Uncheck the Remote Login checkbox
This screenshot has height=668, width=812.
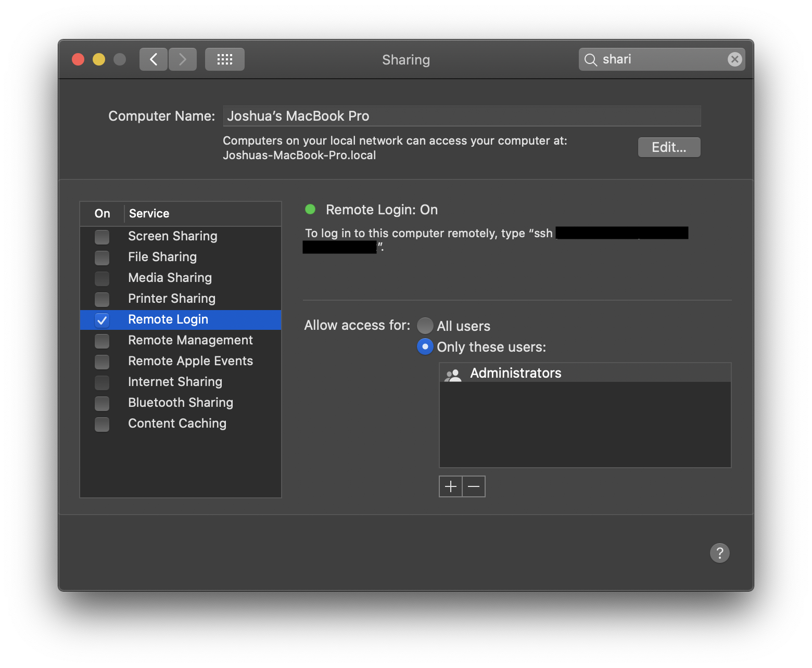(102, 320)
